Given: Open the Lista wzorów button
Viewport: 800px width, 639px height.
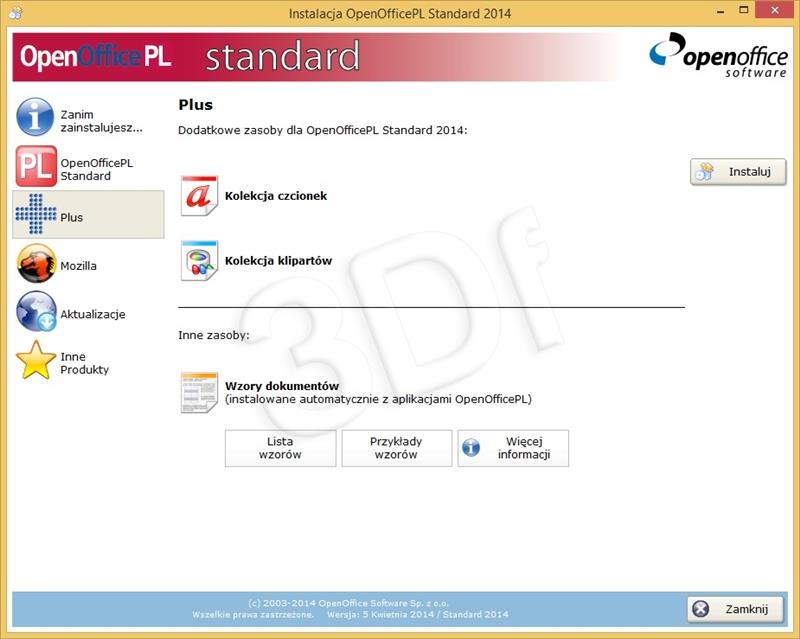Looking at the screenshot, I should coord(280,448).
